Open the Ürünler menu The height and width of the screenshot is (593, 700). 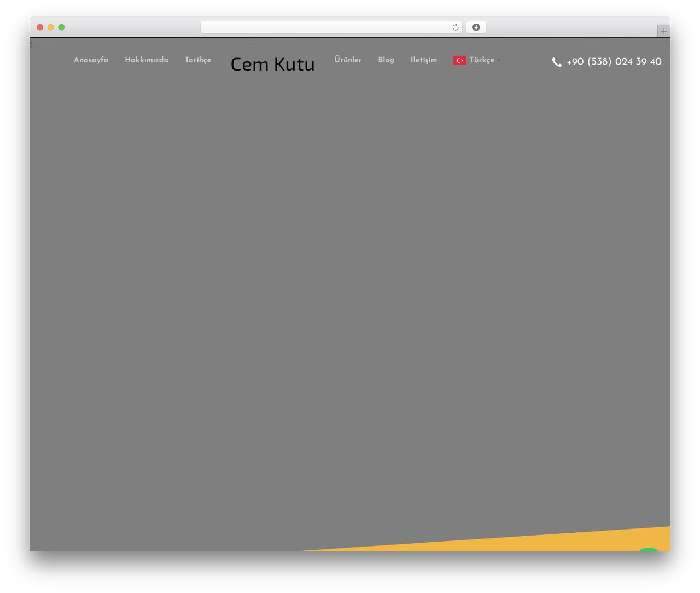click(x=348, y=60)
